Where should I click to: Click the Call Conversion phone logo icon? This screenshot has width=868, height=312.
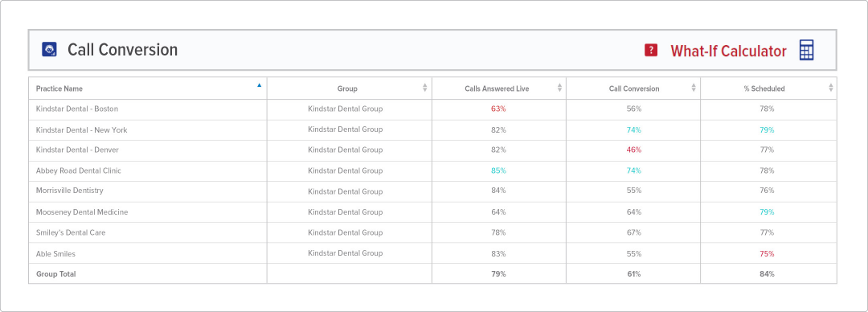click(50, 49)
